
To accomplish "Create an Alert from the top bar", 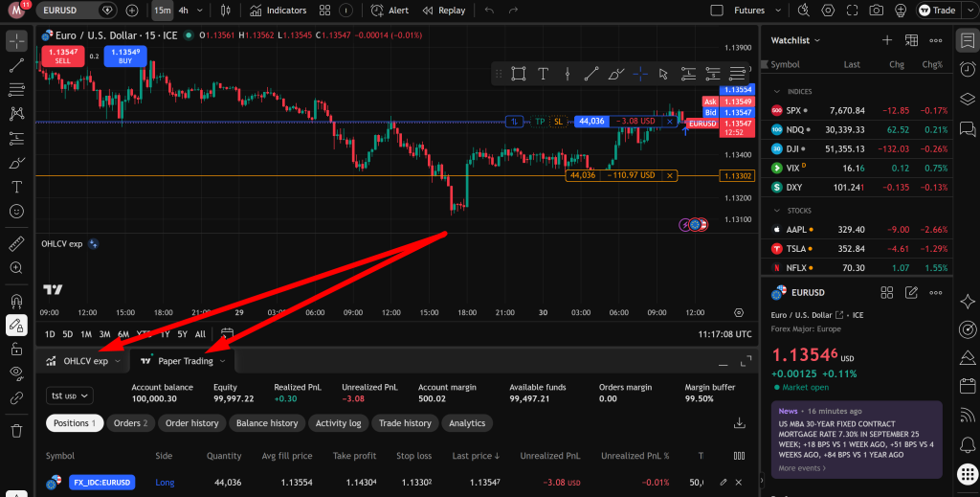I will tap(390, 10).
